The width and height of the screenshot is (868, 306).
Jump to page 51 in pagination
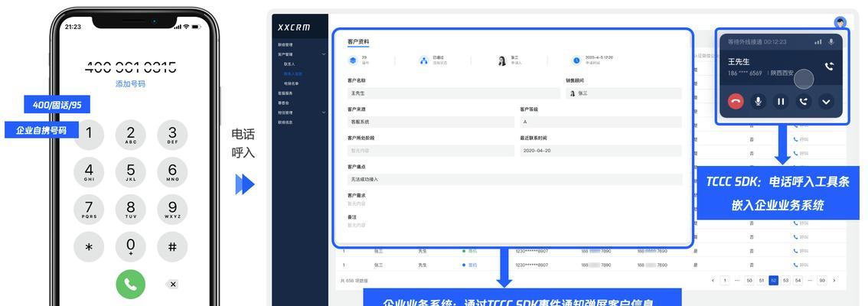(x=762, y=281)
